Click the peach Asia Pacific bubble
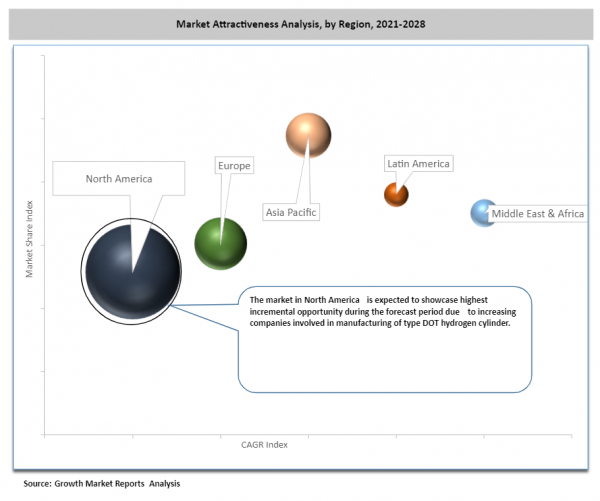600x501 pixels. click(308, 135)
